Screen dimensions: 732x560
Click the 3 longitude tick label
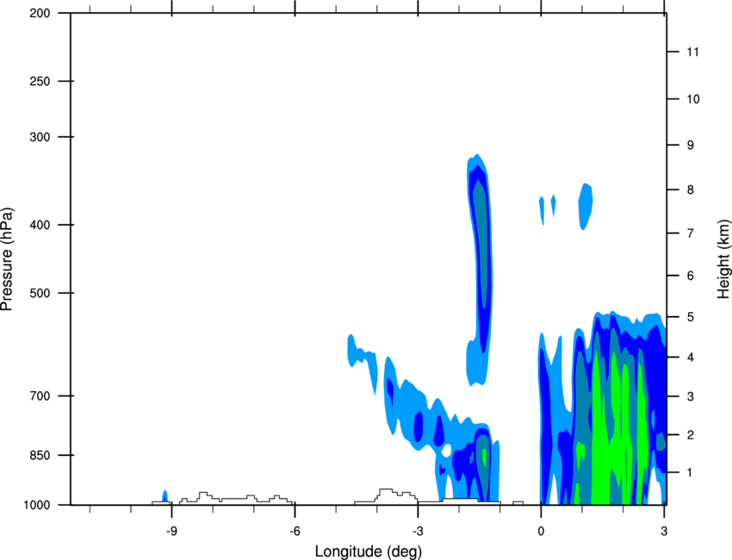click(x=664, y=531)
